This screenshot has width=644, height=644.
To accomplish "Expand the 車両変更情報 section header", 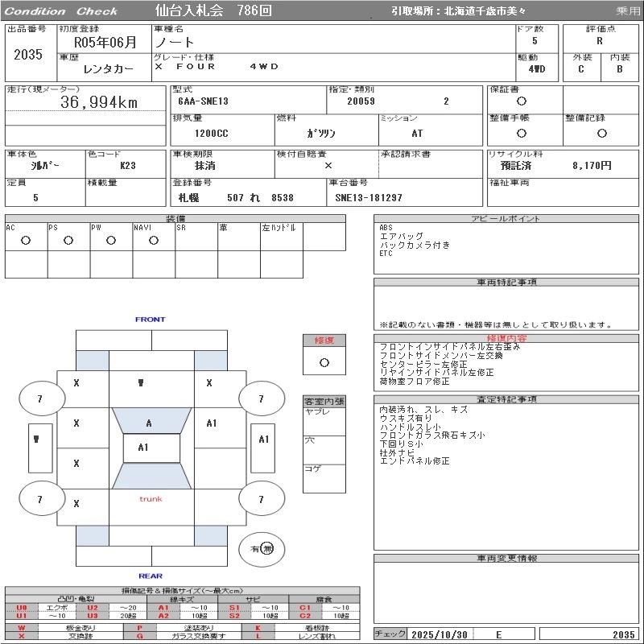I will (507, 558).
